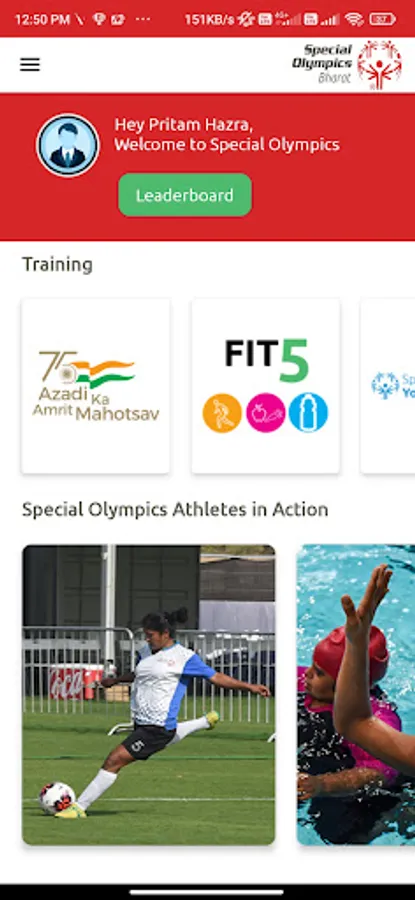
Task: Tap the welcome message for Pritam Hazra
Action: pos(227,134)
